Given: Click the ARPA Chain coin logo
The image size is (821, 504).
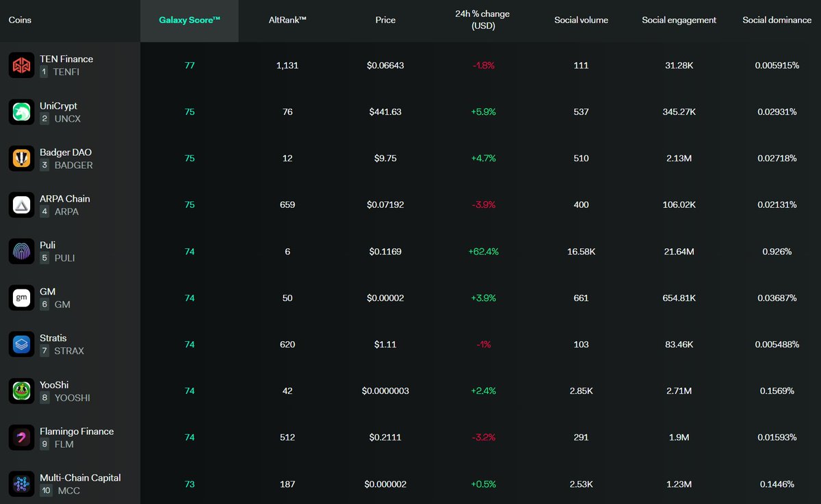Looking at the screenshot, I should [21, 205].
